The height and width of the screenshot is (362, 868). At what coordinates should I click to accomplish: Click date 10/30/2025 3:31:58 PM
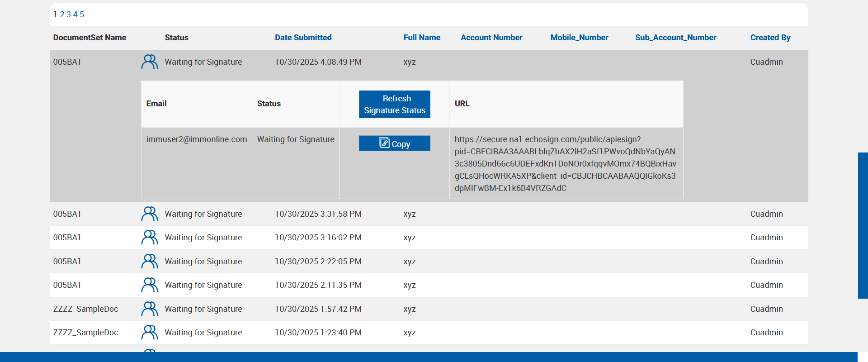(x=318, y=214)
